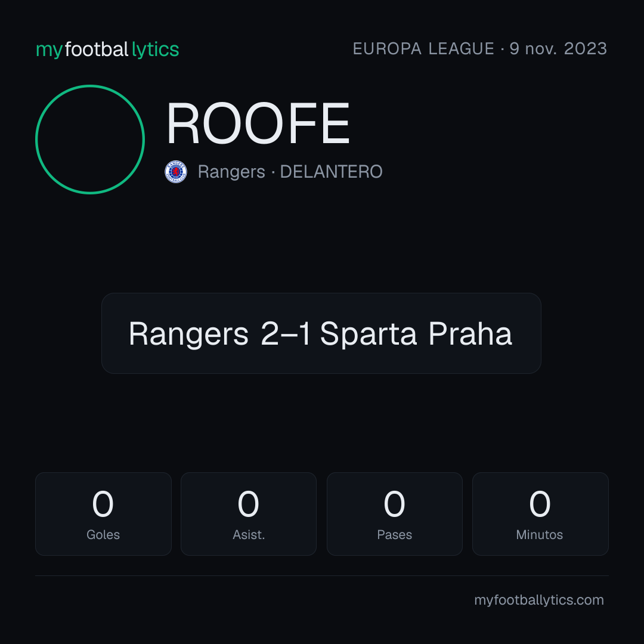Visit the myfootballytics.com footer link
The image size is (644, 644).
[x=539, y=600]
